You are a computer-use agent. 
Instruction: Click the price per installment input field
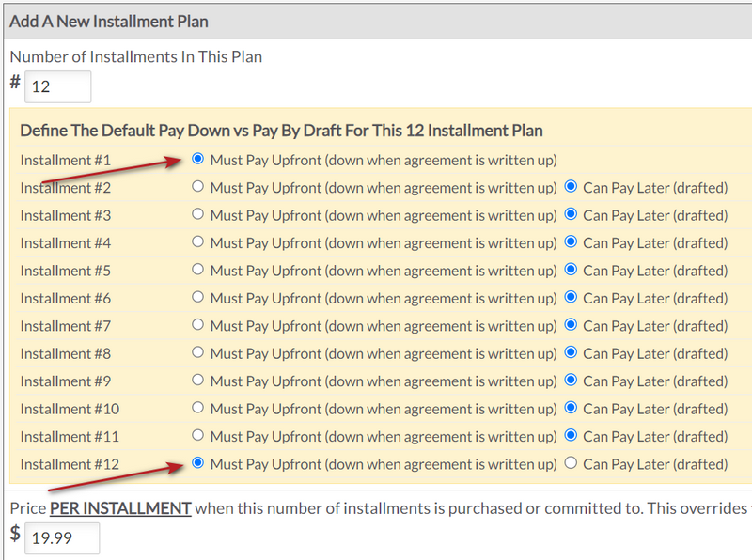[62, 537]
